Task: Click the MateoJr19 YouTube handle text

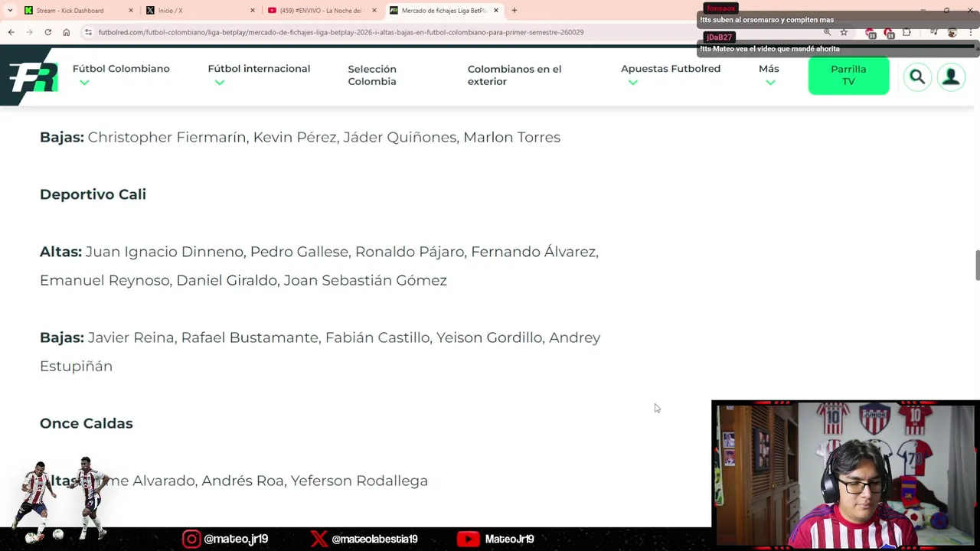Action: [509, 539]
